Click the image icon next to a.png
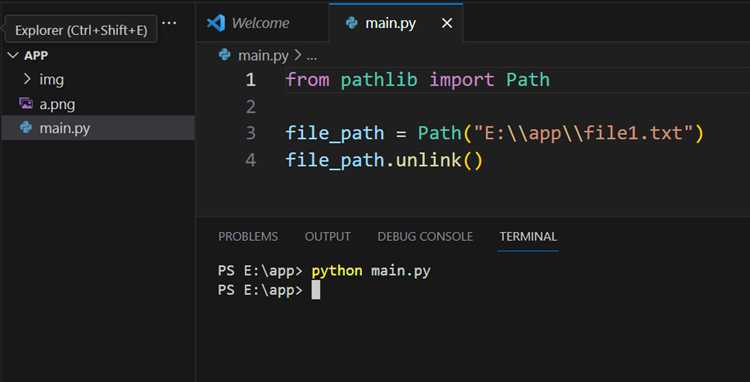Viewport: 750px width, 382px height. (25, 103)
